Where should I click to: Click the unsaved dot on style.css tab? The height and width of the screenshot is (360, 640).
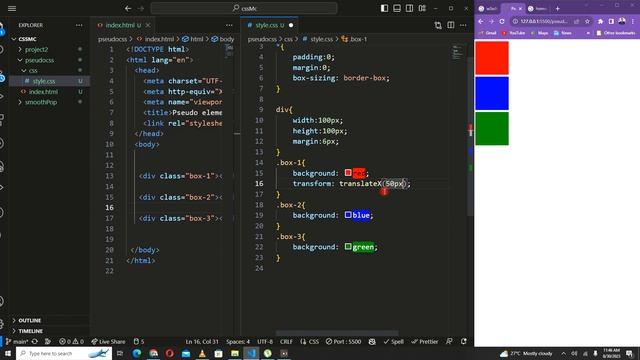coord(291,25)
